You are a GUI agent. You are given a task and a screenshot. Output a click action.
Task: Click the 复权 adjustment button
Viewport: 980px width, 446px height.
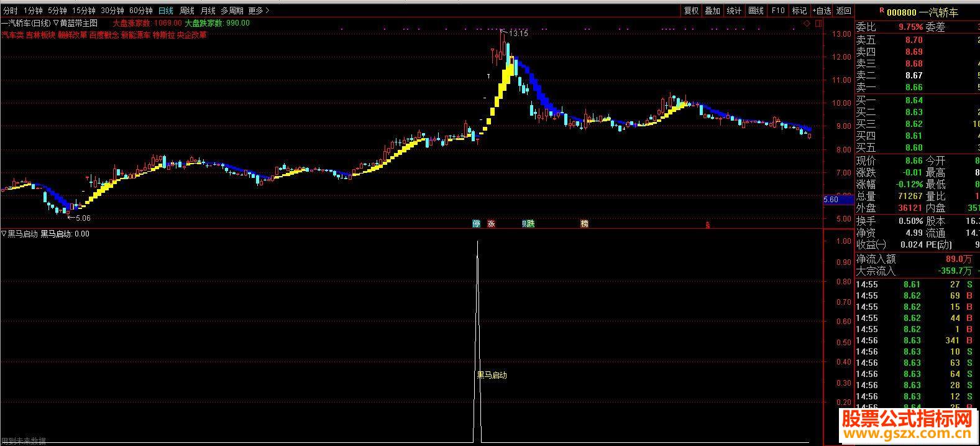pos(692,11)
